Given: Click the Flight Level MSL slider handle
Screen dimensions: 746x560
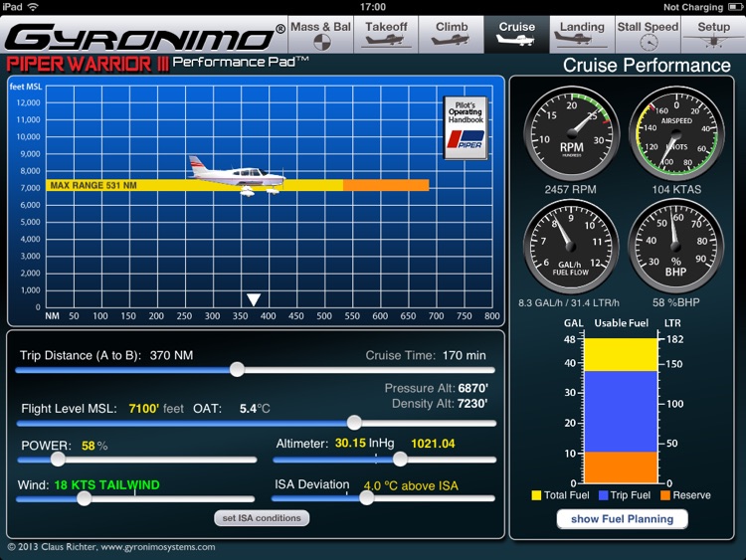Looking at the screenshot, I should 354,423.
